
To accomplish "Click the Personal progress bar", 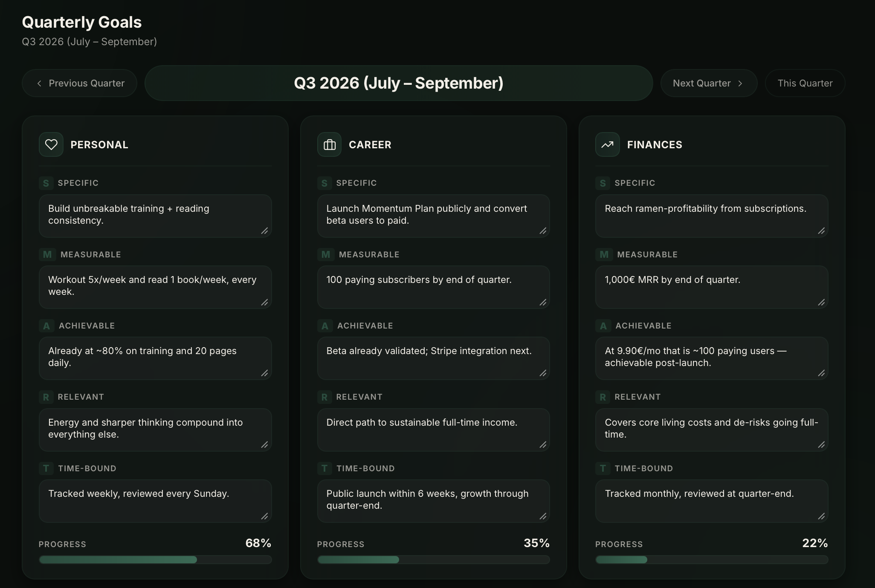I will click(155, 559).
